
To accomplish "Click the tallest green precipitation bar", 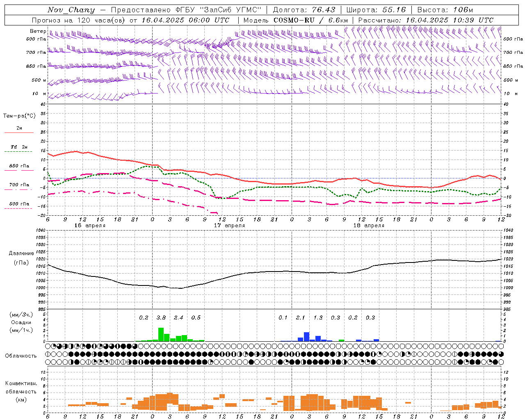I will coord(161,334).
